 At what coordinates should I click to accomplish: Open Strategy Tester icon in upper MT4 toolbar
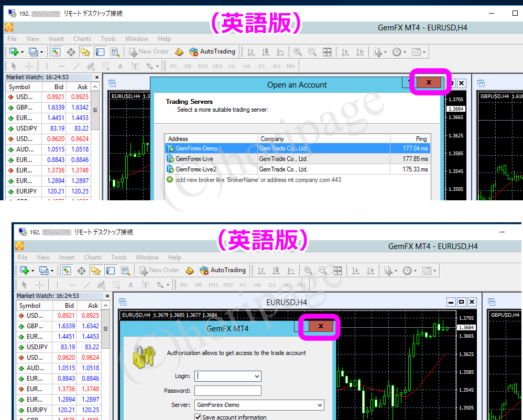tap(115, 52)
